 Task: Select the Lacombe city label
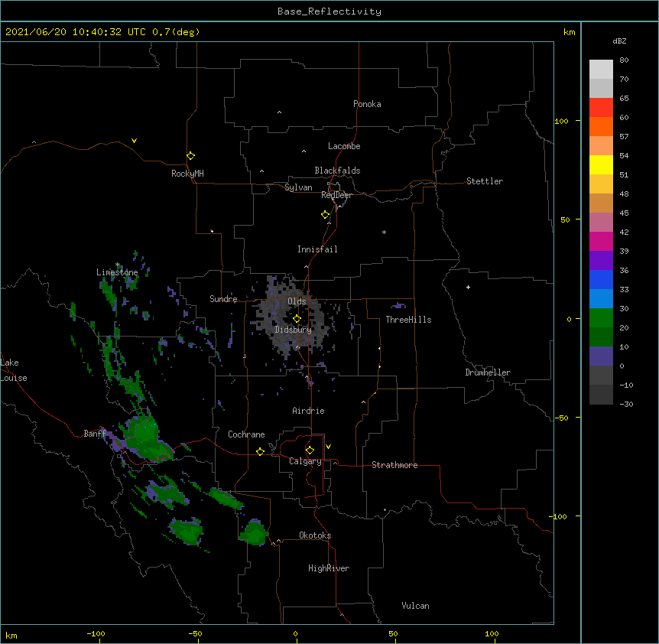click(344, 146)
